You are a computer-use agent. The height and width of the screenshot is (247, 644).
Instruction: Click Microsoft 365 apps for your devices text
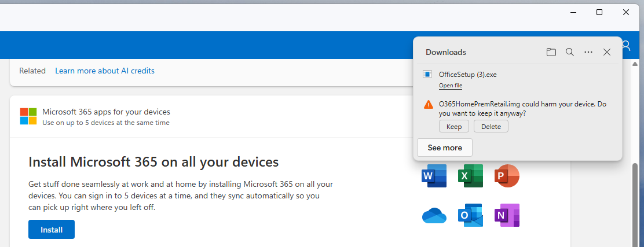[x=106, y=112]
